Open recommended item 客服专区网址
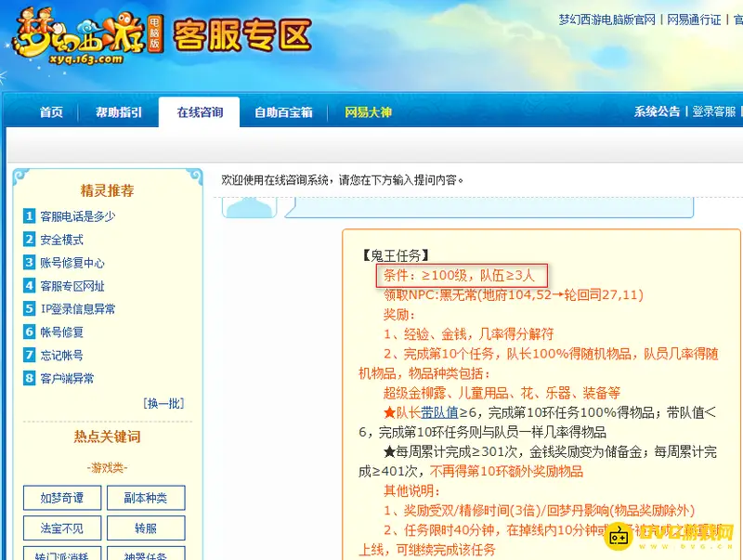The image size is (743, 560). (72, 286)
